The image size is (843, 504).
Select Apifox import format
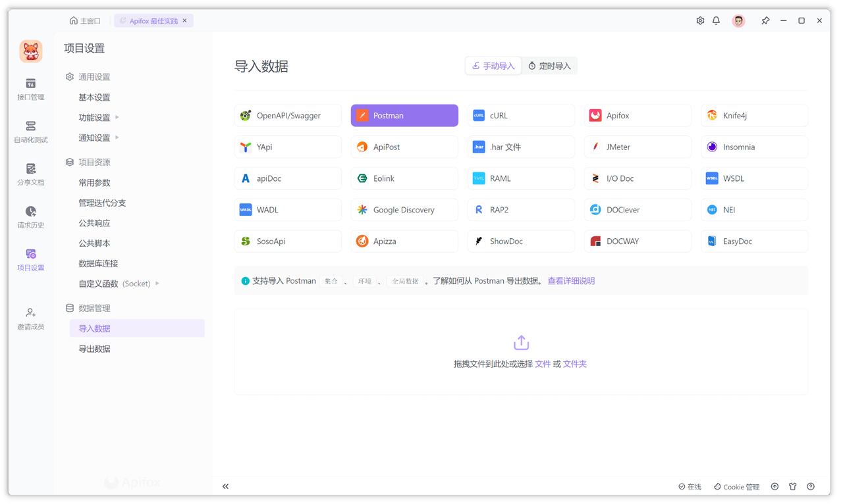638,116
